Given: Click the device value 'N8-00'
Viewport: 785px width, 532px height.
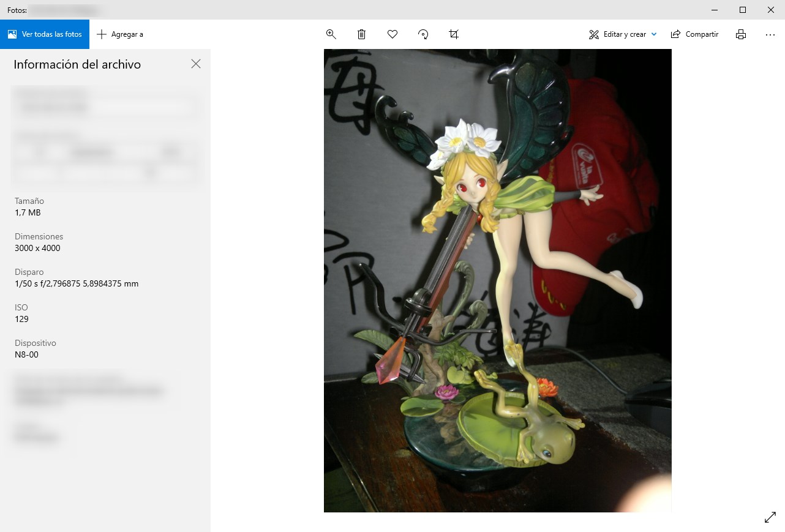Looking at the screenshot, I should tap(26, 354).
